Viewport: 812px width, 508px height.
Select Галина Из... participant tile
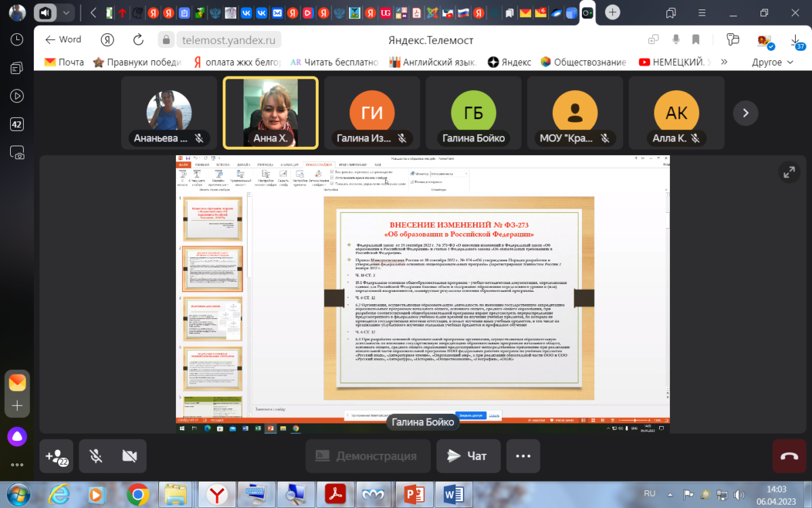pyautogui.click(x=371, y=112)
